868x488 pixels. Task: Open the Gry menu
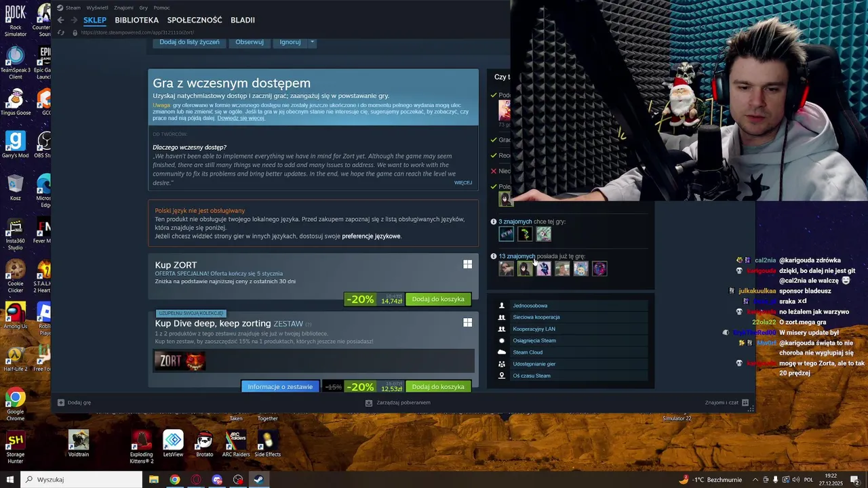[x=143, y=7]
